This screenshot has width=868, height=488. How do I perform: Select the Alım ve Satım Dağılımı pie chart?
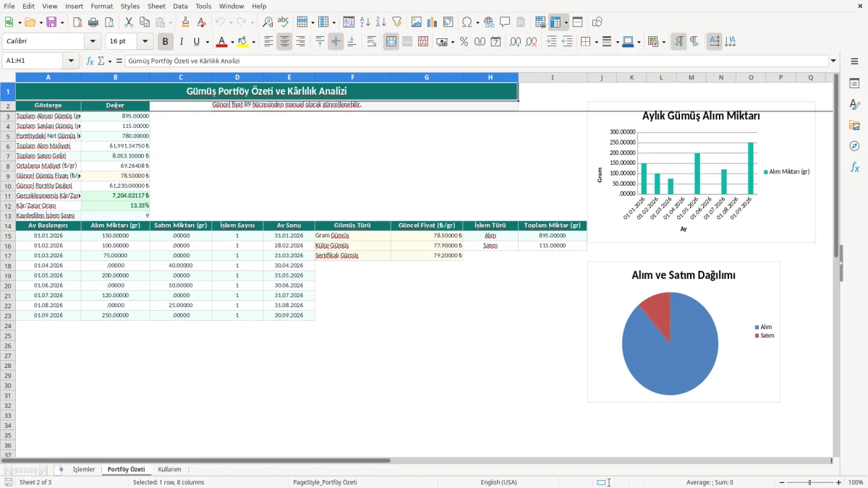click(x=684, y=331)
